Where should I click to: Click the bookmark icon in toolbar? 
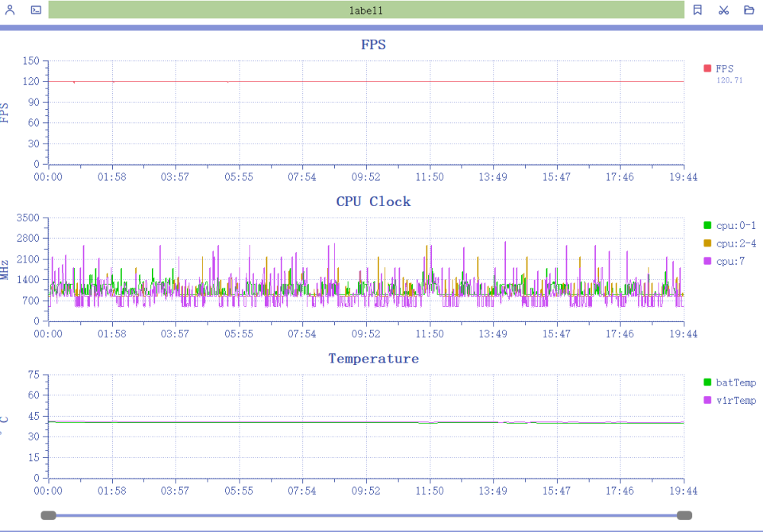pyautogui.click(x=697, y=10)
